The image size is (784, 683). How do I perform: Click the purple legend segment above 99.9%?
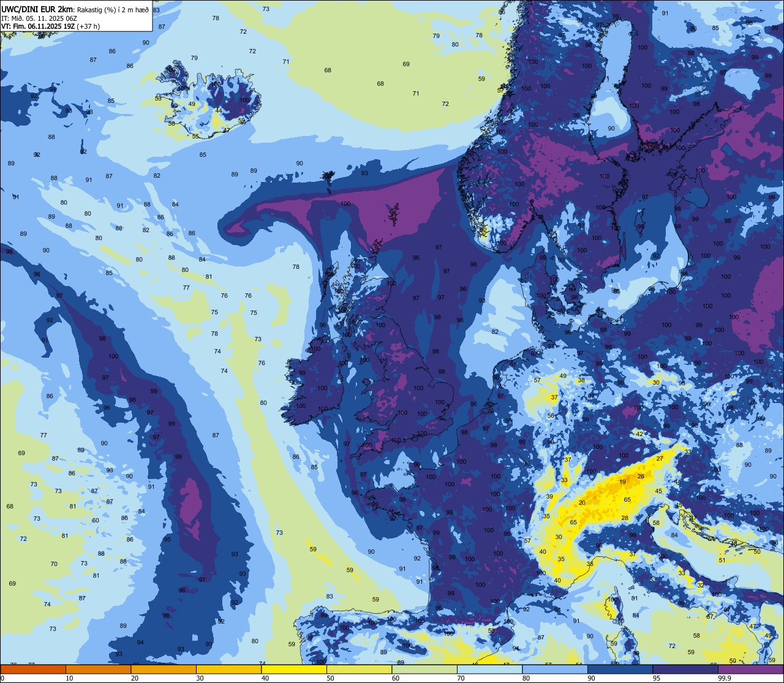tap(750, 669)
